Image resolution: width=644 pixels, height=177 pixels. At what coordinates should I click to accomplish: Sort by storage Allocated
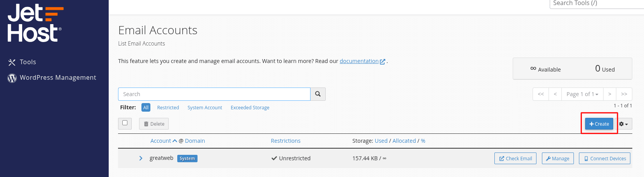[x=404, y=141]
